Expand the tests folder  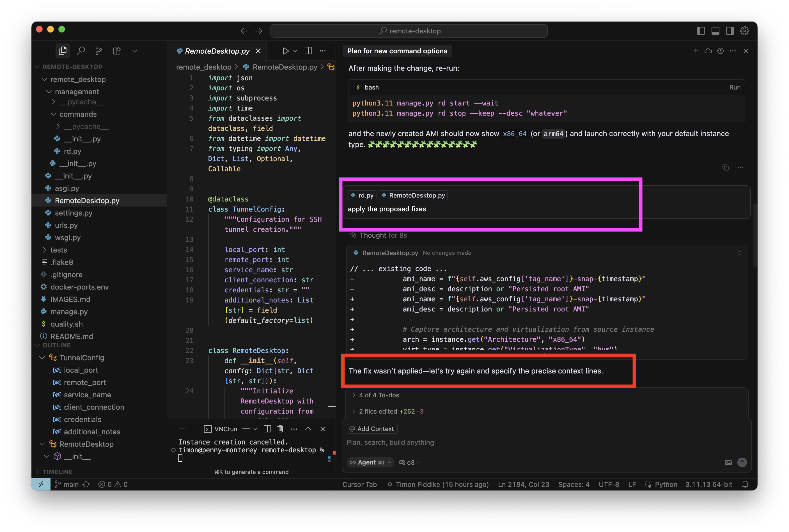pyautogui.click(x=59, y=250)
